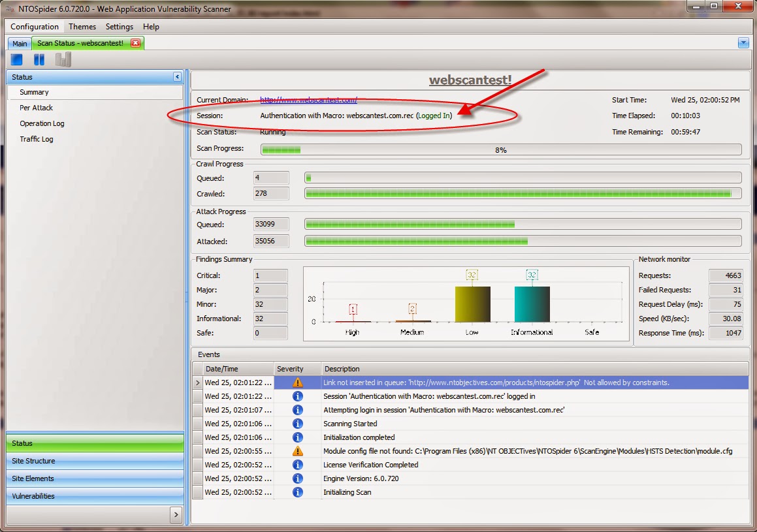Click the Scan Progress 8% bar
Viewport: 757px width, 532px height.
point(501,150)
